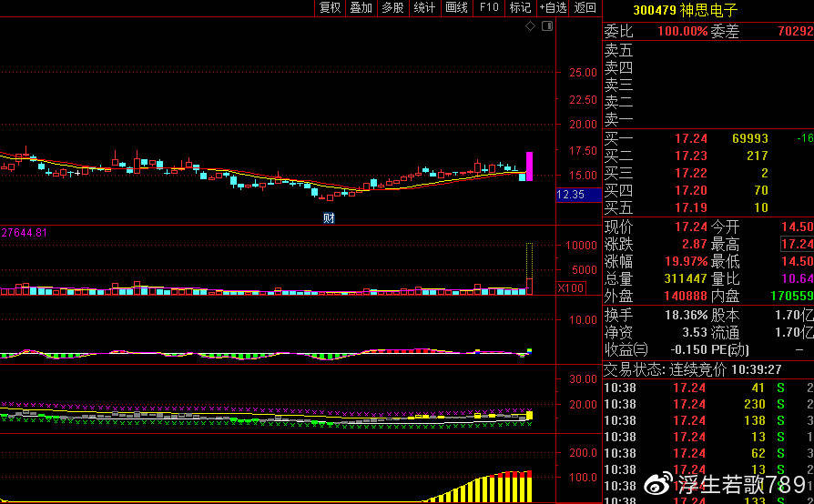The width and height of the screenshot is (814, 504).
Task: Click the 标记 mark button
Action: pos(520,7)
